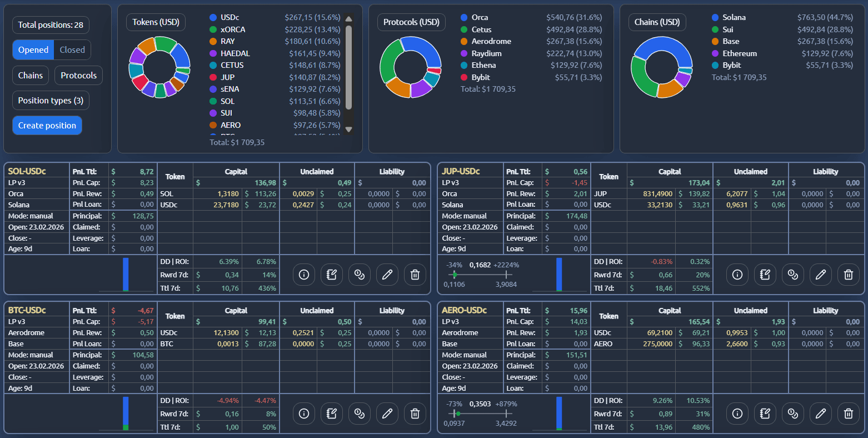
Task: Edit the AERO-USDc position with pencil icon
Action: coord(821,414)
